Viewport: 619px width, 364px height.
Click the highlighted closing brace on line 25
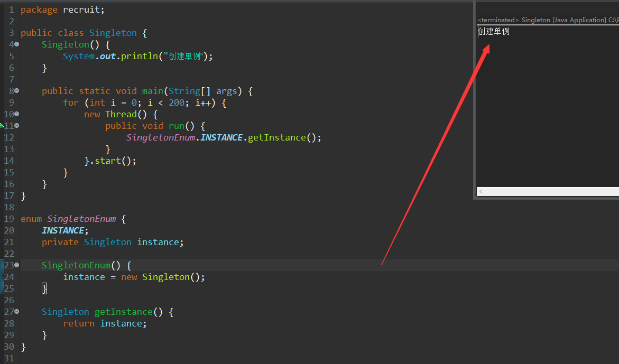click(44, 289)
